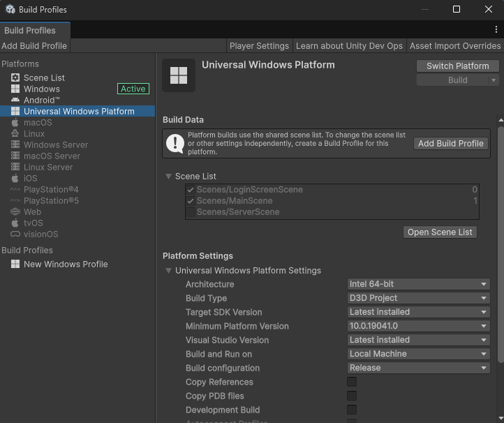The width and height of the screenshot is (504, 423).
Task: Click the Switch Platform button
Action: (458, 66)
